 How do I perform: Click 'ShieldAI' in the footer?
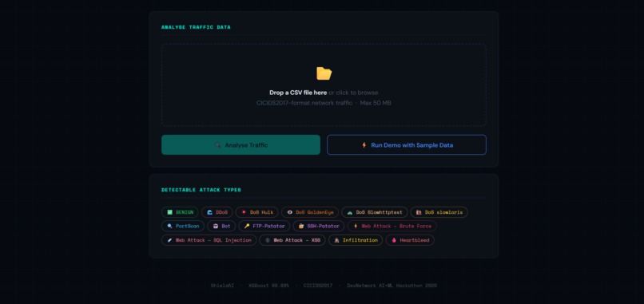click(x=222, y=286)
